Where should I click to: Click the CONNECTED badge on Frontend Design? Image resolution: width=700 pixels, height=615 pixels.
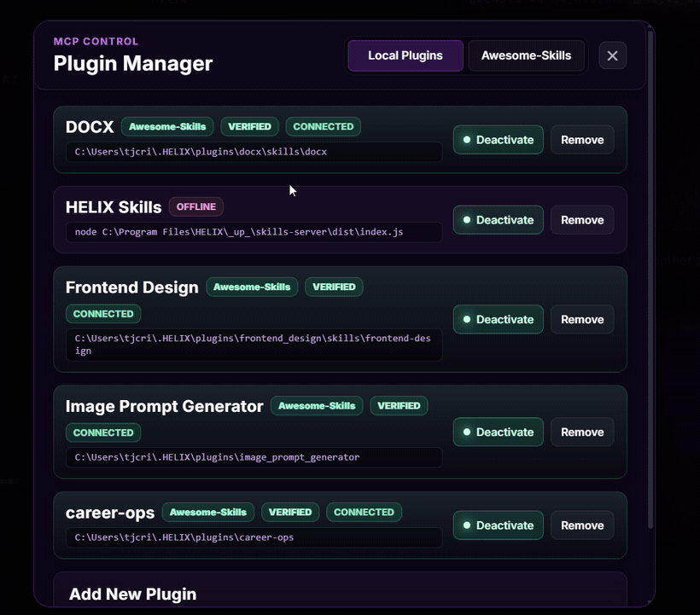103,314
